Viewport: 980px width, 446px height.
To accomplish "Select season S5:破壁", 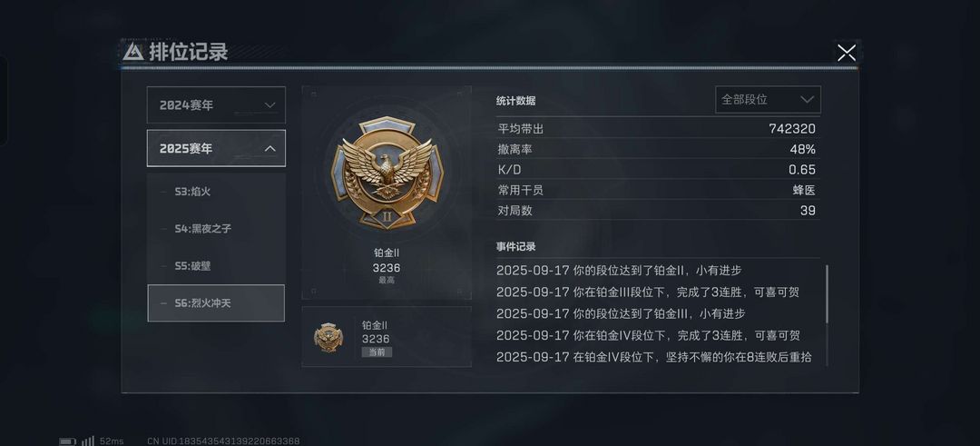I will pyautogui.click(x=216, y=266).
